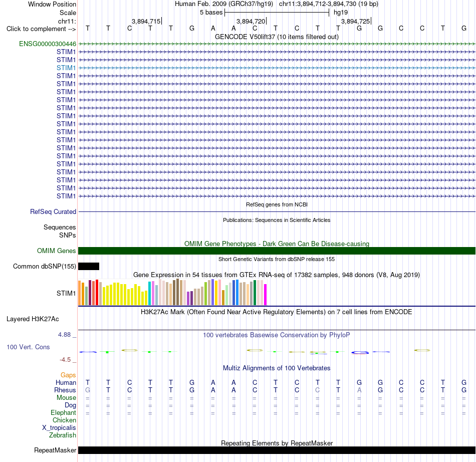Click the 'Click to complement -->' label
Screen dimensions: 476x462
coord(41,29)
